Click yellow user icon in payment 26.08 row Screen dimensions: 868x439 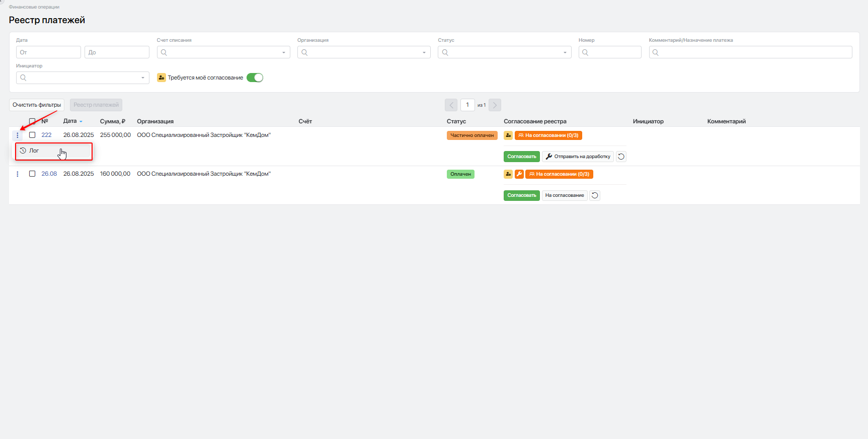[508, 174]
